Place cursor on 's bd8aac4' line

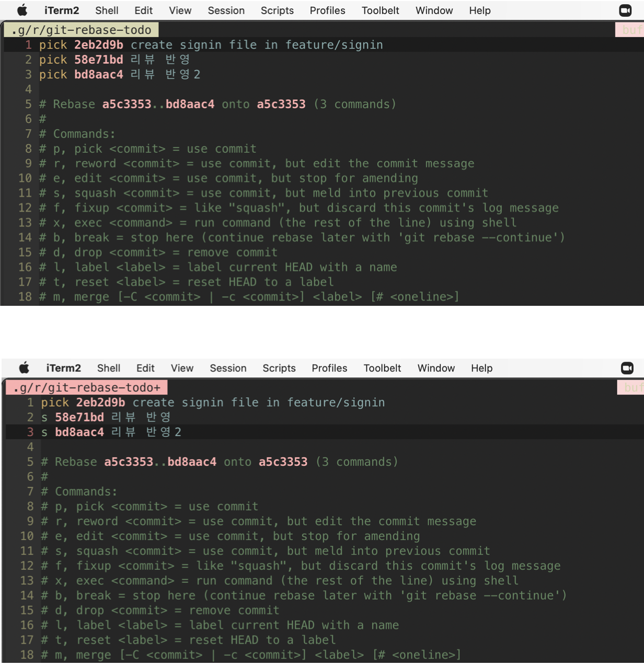point(111,432)
